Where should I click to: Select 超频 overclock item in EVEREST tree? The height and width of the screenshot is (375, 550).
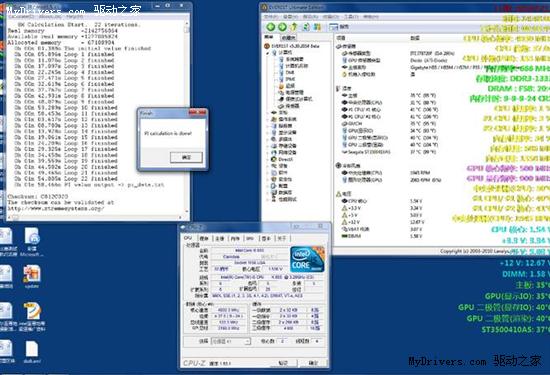[287, 86]
